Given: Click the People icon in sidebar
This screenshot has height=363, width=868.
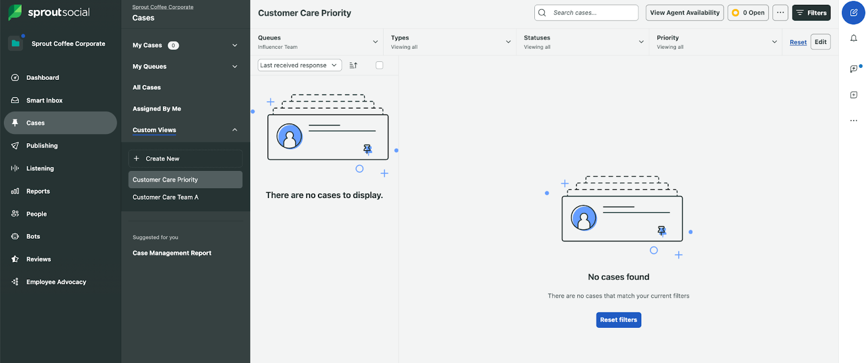Looking at the screenshot, I should tap(15, 214).
